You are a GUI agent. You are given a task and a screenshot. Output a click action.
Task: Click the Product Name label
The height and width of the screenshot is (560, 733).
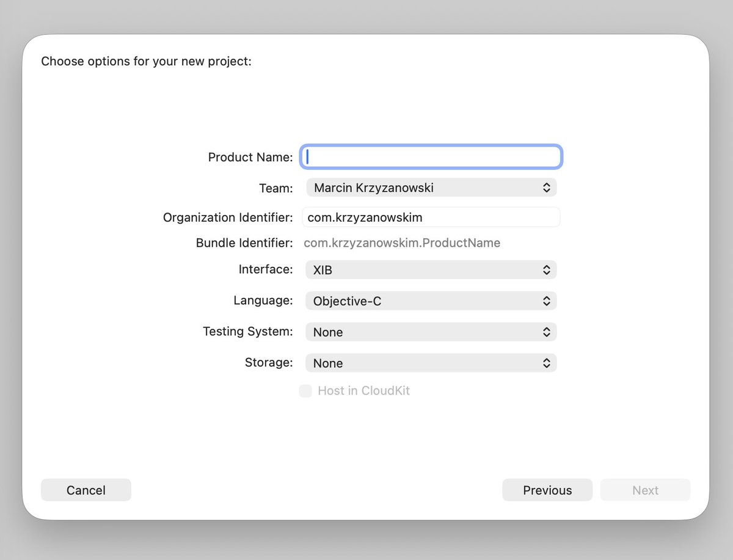(x=250, y=157)
